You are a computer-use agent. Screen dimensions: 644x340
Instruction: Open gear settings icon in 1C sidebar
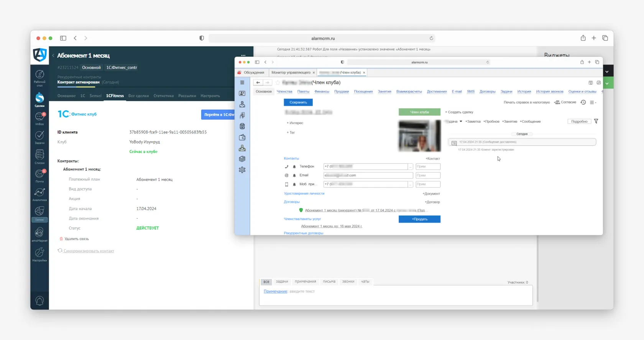(242, 170)
